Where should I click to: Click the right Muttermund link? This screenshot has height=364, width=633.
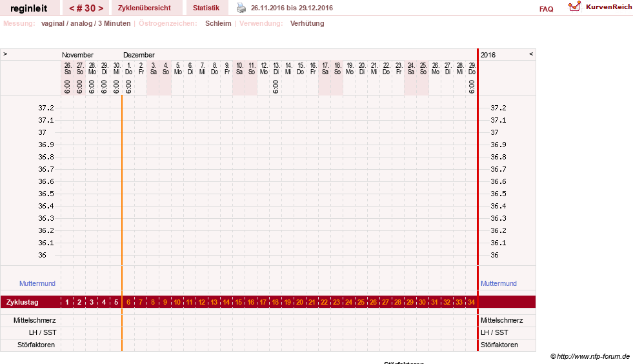pos(499,283)
